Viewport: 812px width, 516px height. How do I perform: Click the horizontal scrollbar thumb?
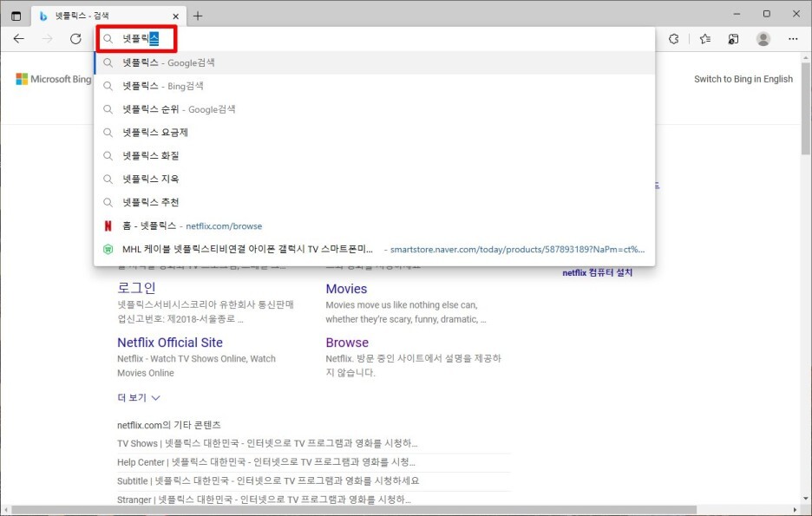pyautogui.click(x=354, y=510)
